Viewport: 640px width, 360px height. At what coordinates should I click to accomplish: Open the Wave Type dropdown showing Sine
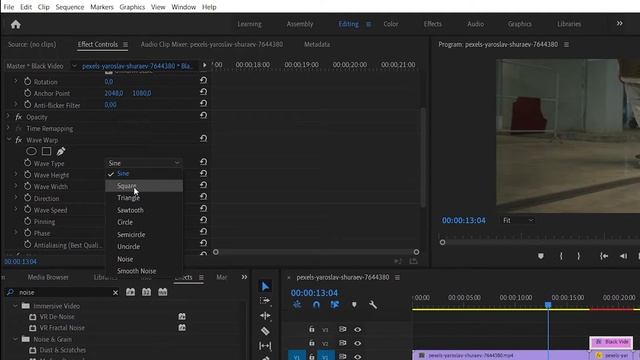[143, 163]
